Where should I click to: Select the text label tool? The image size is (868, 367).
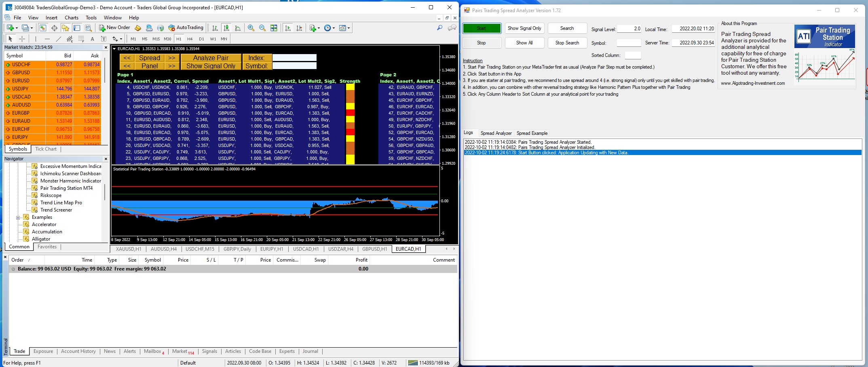(104, 39)
